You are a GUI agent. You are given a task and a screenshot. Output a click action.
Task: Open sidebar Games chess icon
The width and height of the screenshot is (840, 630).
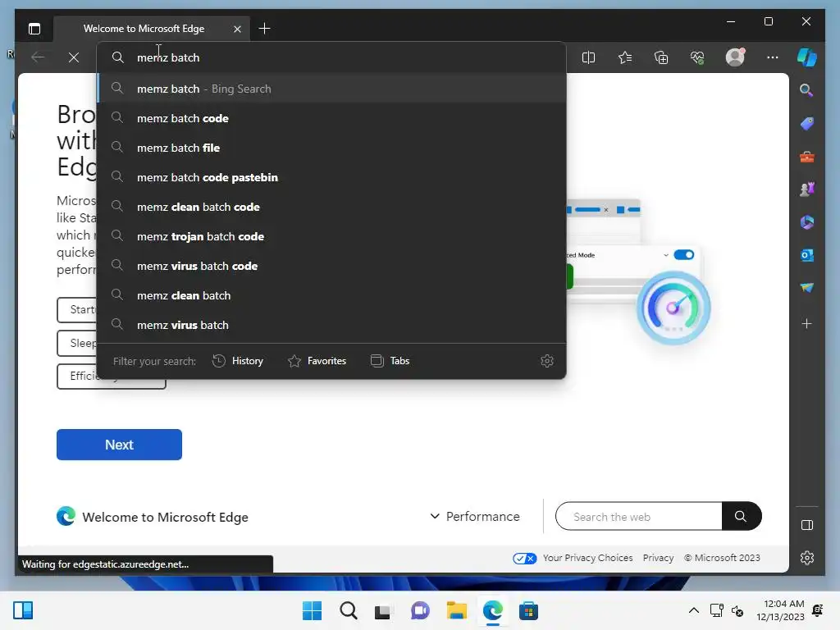[807, 189]
